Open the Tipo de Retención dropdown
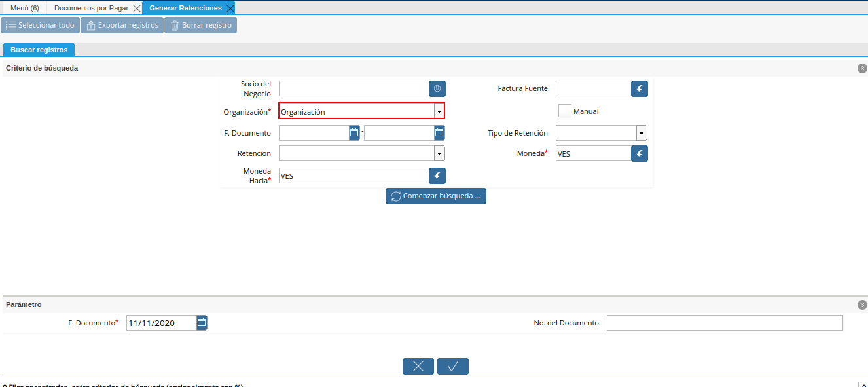868x387 pixels. [640, 132]
